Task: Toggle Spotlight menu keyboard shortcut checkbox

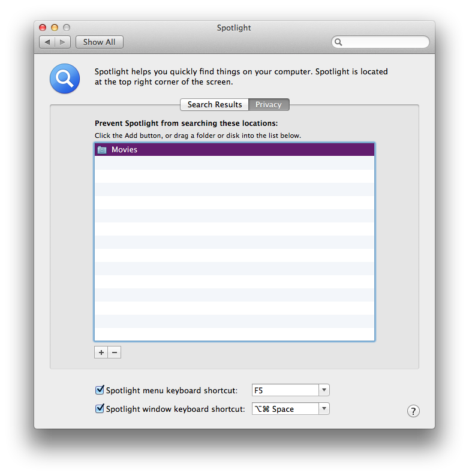Action: [100, 390]
